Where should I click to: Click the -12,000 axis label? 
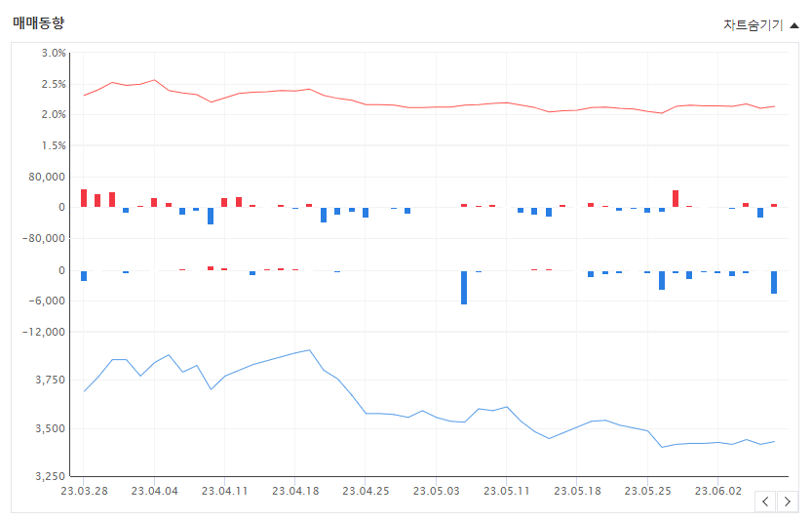coord(44,332)
